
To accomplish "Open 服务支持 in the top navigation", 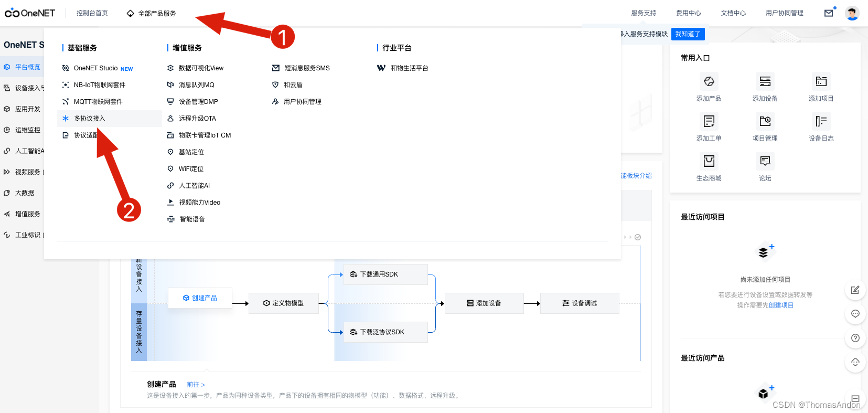I will click(x=644, y=13).
